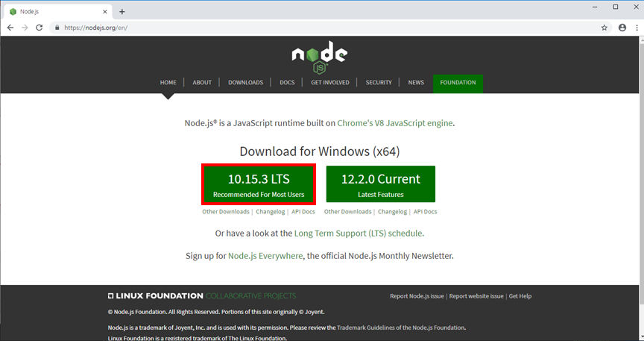Open the Chrome profile avatar icon
This screenshot has width=644, height=341.
pos(622,28)
